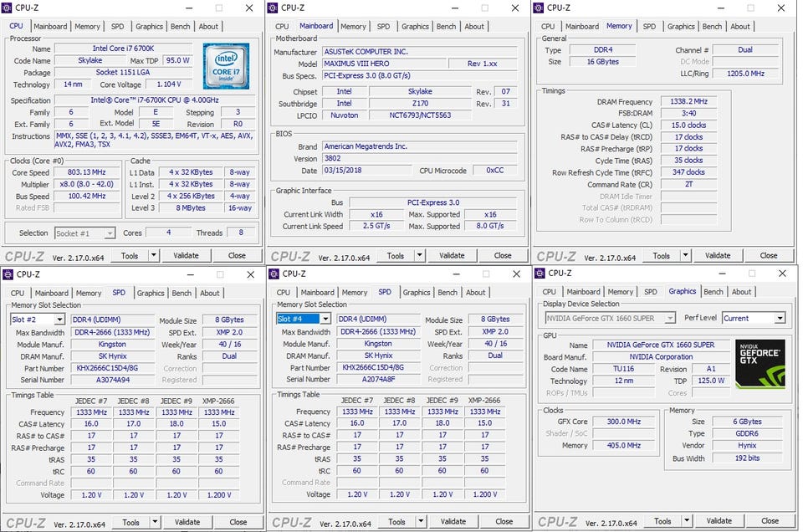Screen dimensions: 803x532
Task: Click Tools button in the Graphics window
Action: pyautogui.click(x=662, y=521)
